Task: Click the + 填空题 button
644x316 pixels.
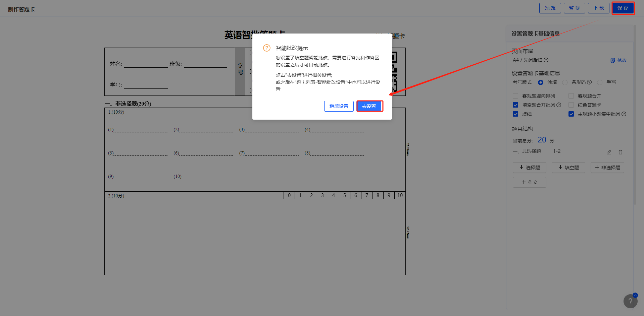Action: pos(568,168)
